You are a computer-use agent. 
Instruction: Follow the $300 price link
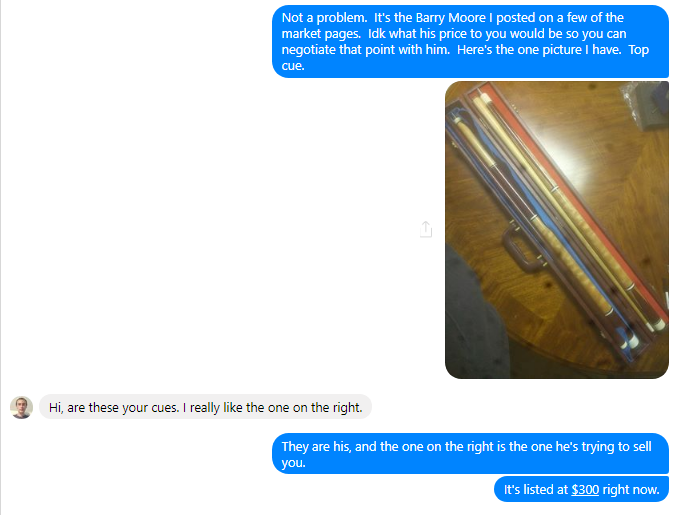tap(585, 490)
